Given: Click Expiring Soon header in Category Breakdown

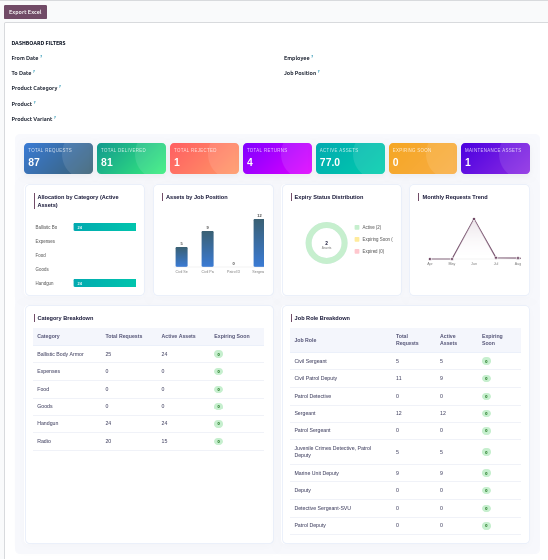Looking at the screenshot, I should (232, 336).
